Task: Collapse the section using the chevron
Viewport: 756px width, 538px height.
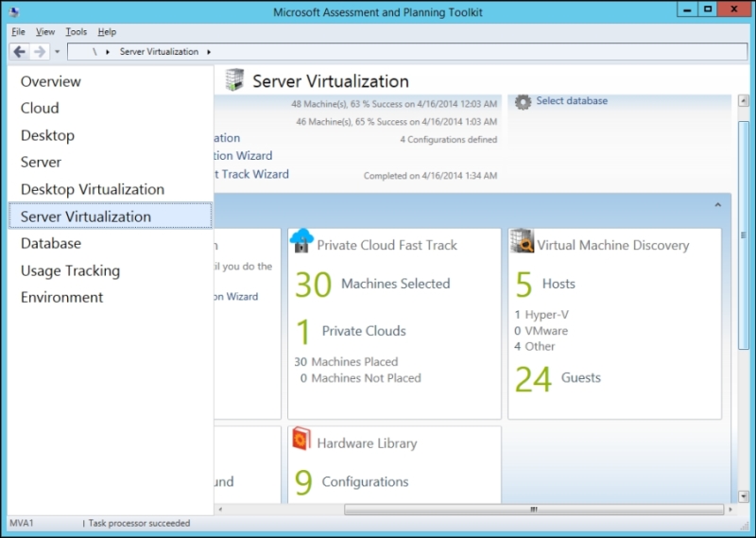Action: [717, 205]
